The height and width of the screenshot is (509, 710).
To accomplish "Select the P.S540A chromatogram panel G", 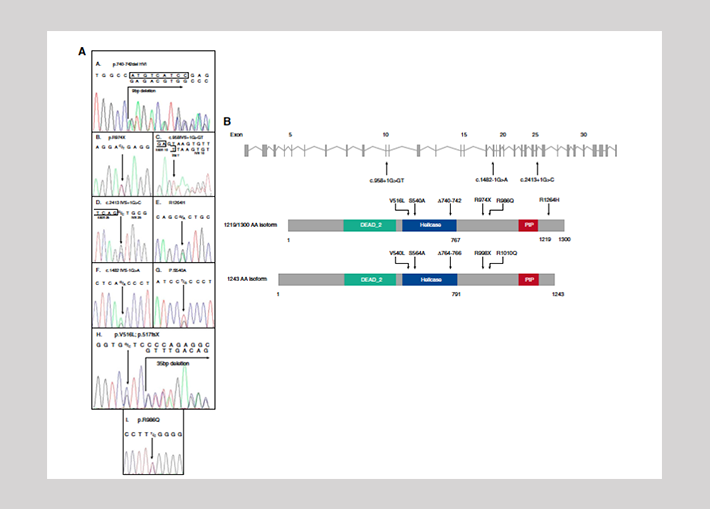I will pos(182,298).
